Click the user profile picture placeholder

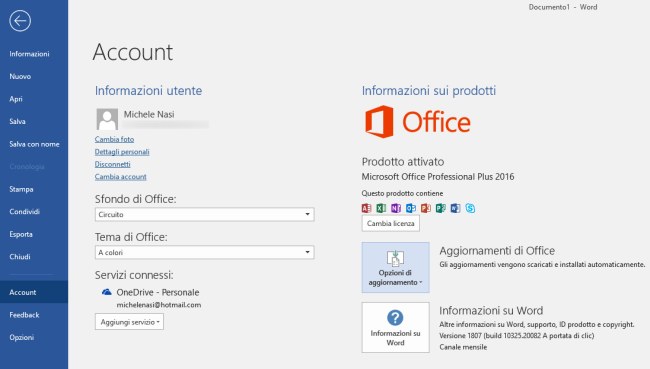coord(107,119)
